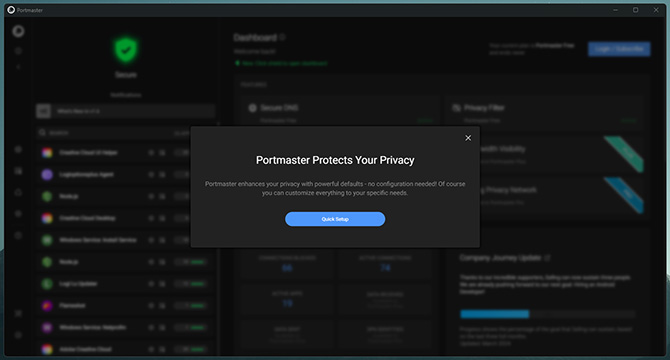The width and height of the screenshot is (670, 360).
Task: Start the Quick Setup
Action: point(335,219)
